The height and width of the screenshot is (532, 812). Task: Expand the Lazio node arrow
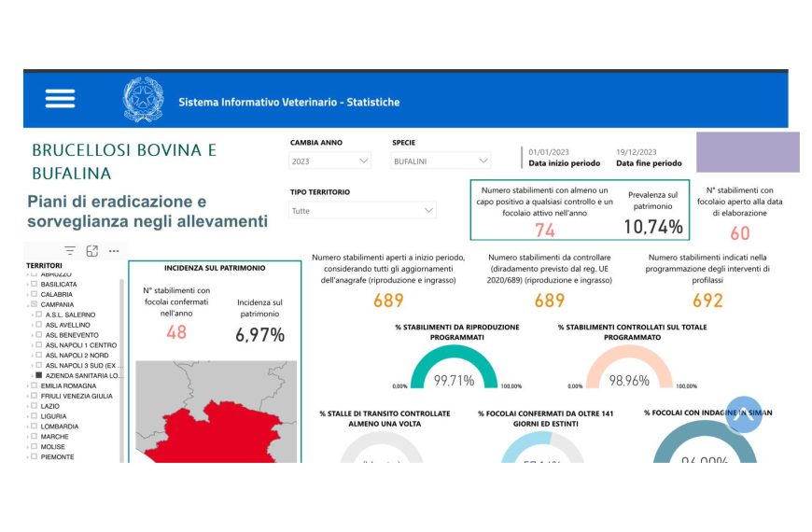28,406
